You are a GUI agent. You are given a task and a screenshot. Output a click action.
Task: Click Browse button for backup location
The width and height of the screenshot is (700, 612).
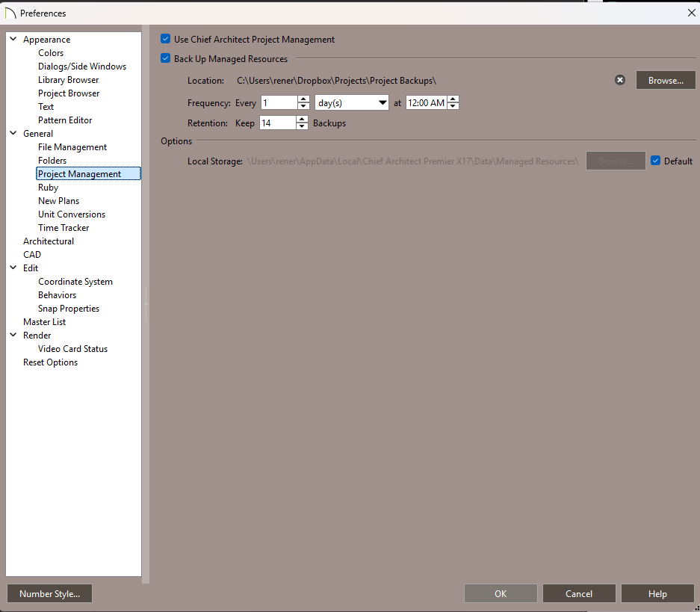coord(665,80)
